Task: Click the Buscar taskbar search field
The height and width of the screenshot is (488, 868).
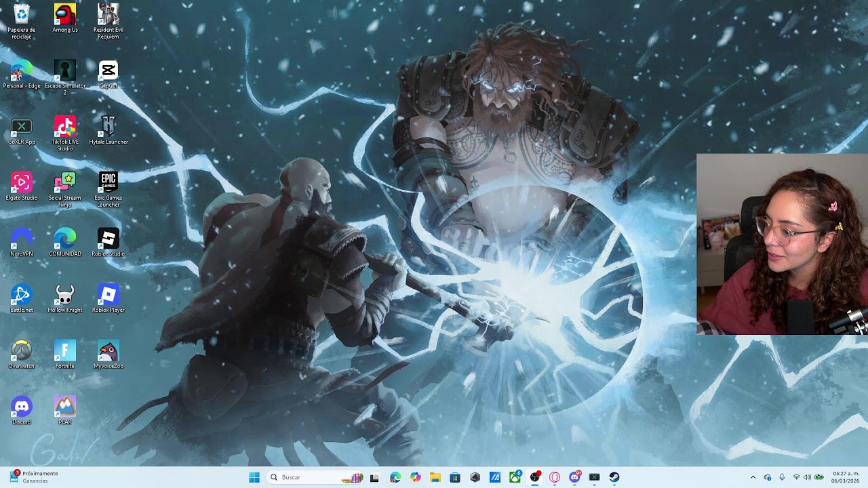Action: click(x=315, y=477)
